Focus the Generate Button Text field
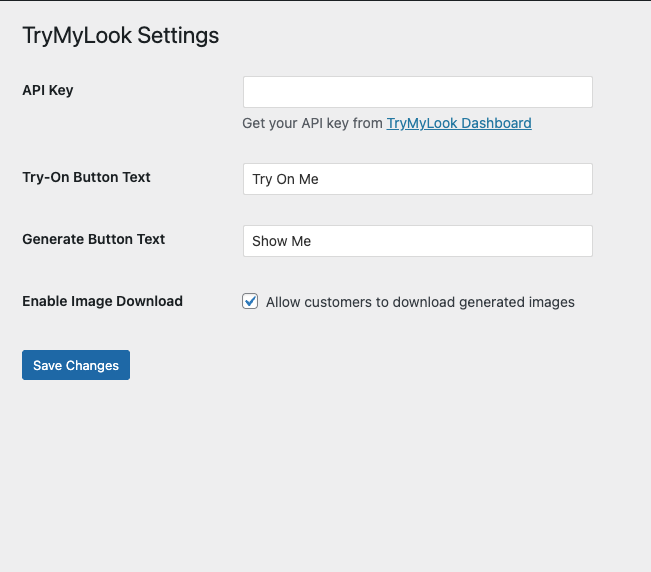This screenshot has height=572, width=651. click(417, 241)
